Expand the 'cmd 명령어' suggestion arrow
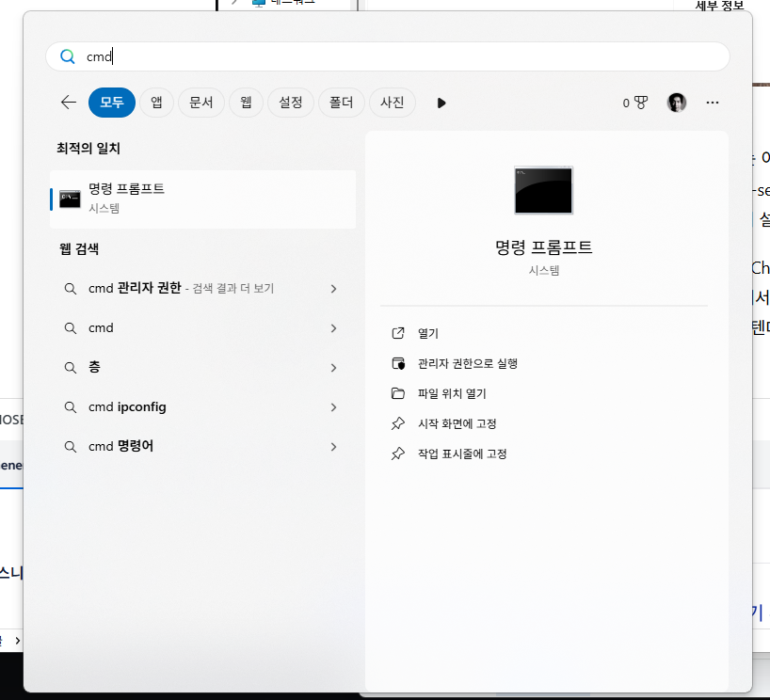Screen dimensions: 770x700 click(x=333, y=447)
